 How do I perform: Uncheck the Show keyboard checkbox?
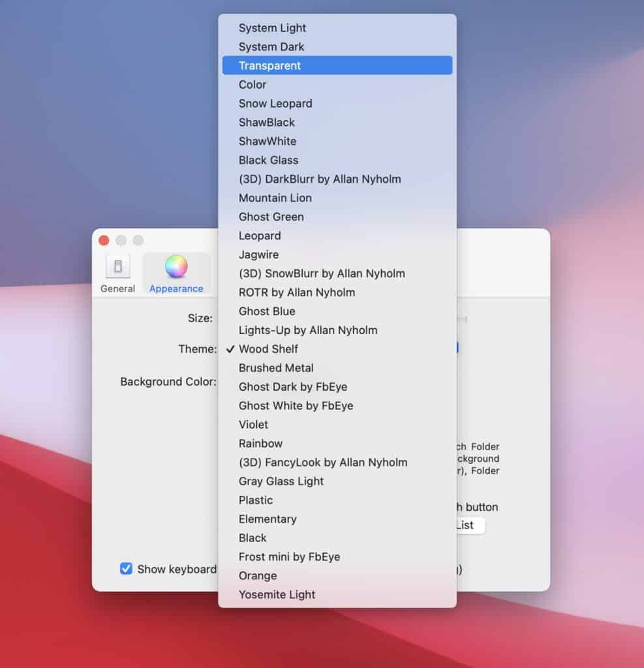coord(126,569)
